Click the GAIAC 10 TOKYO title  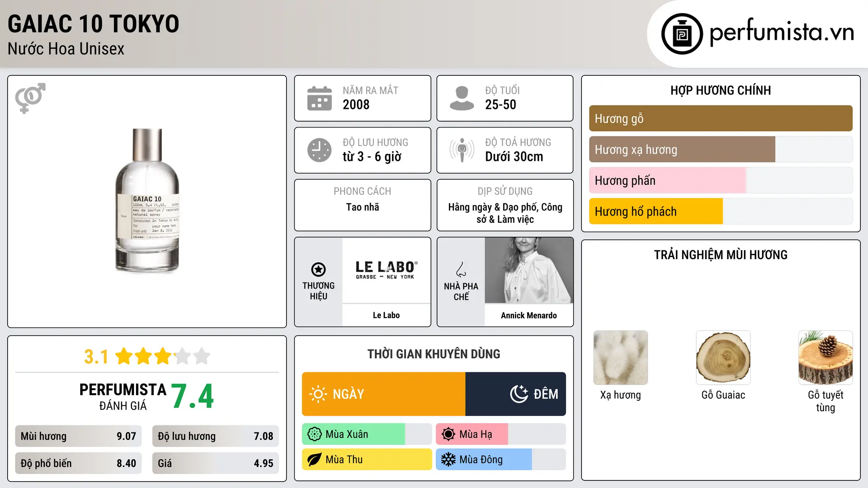point(94,24)
